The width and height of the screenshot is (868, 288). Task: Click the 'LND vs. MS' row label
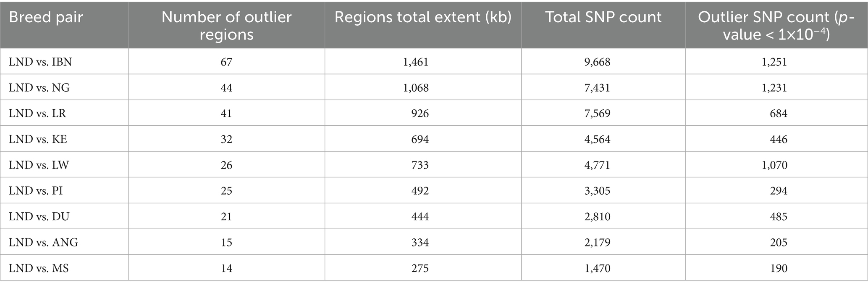[39, 268]
